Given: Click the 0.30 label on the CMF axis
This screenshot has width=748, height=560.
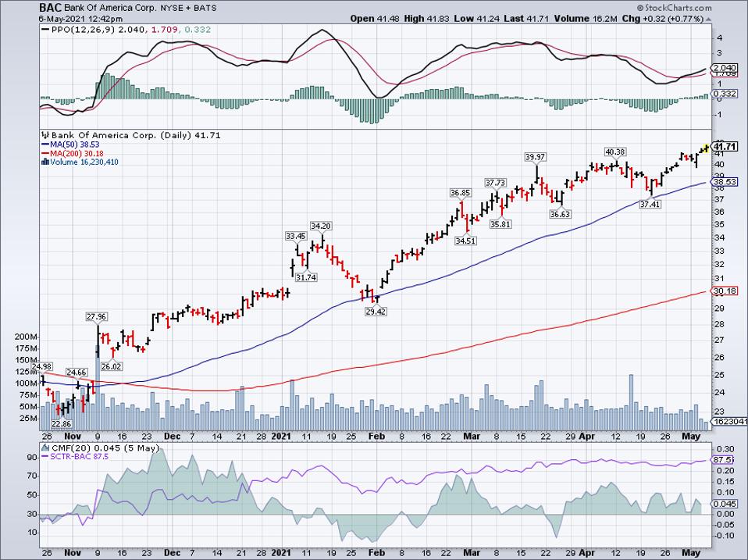Looking at the screenshot, I should click(x=725, y=449).
